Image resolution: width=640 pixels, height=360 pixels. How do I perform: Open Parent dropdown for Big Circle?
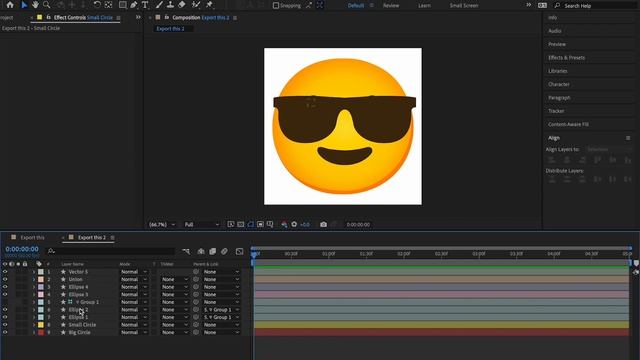pos(221,332)
